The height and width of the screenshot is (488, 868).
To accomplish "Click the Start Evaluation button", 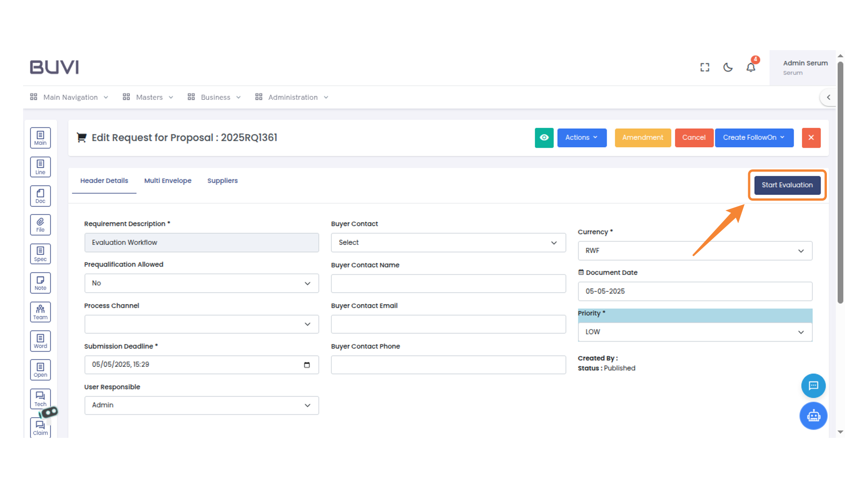I will (787, 185).
